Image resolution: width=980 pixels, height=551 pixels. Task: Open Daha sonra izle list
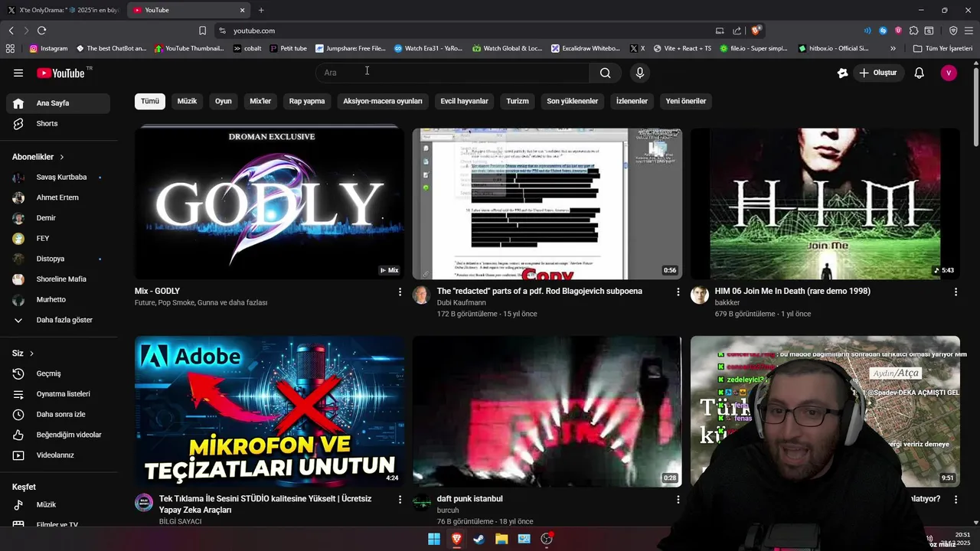(x=58, y=414)
